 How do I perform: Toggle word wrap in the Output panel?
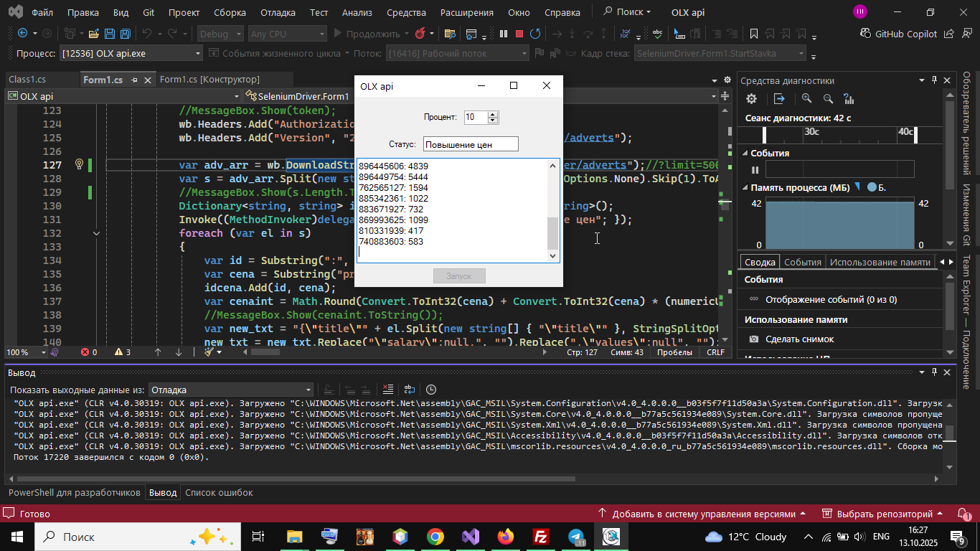click(x=410, y=390)
